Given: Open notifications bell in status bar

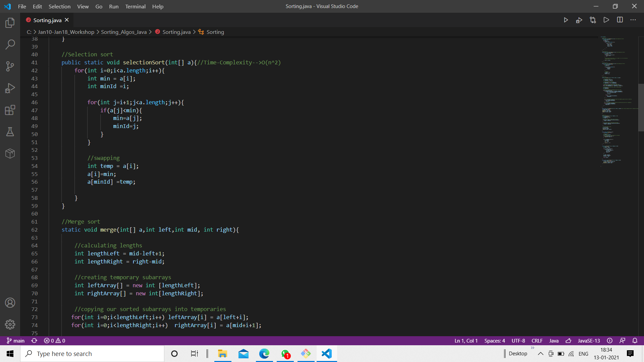Looking at the screenshot, I should point(635,341).
